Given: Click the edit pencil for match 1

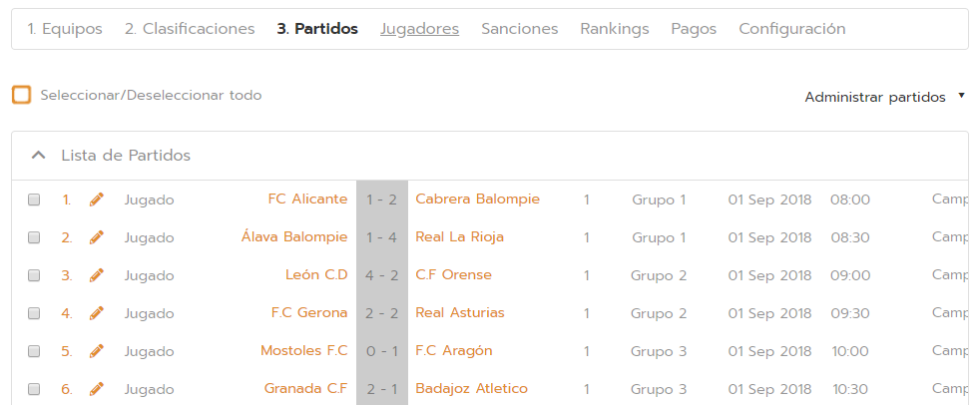Looking at the screenshot, I should point(96,200).
